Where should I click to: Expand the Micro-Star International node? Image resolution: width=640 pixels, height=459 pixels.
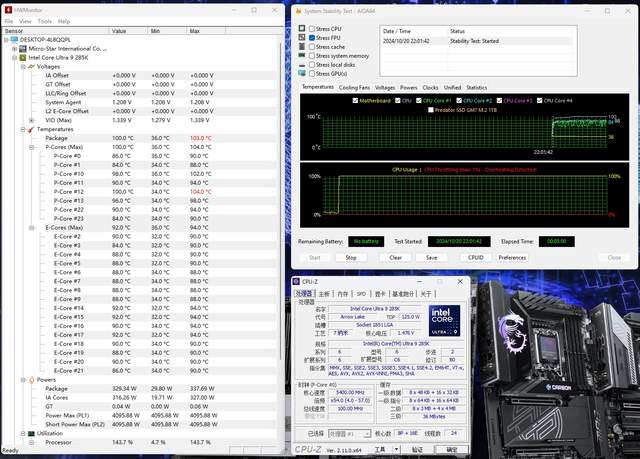pos(15,49)
